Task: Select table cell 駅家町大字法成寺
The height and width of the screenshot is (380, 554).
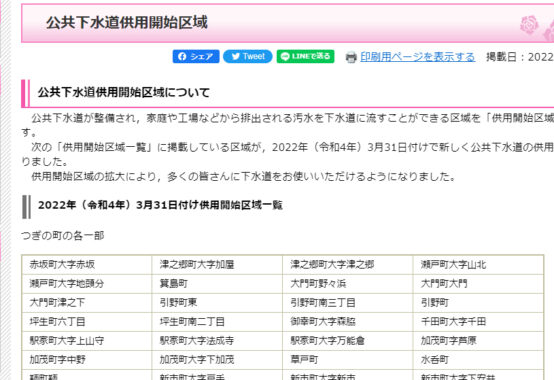Action: (217, 341)
